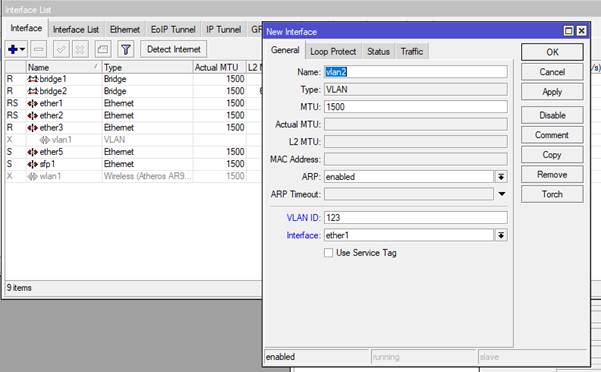This screenshot has width=601, height=372.
Task: Click the X disable toolbar icon
Action: pyautogui.click(x=80, y=49)
